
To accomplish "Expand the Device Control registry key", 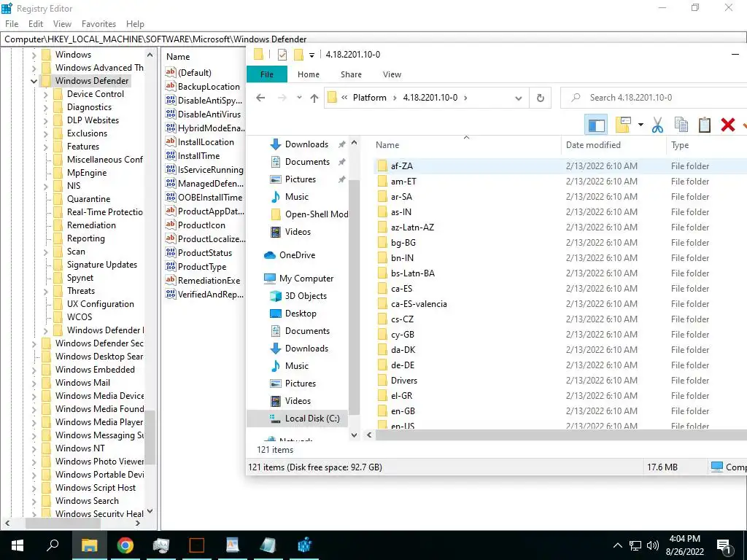I will [46, 94].
